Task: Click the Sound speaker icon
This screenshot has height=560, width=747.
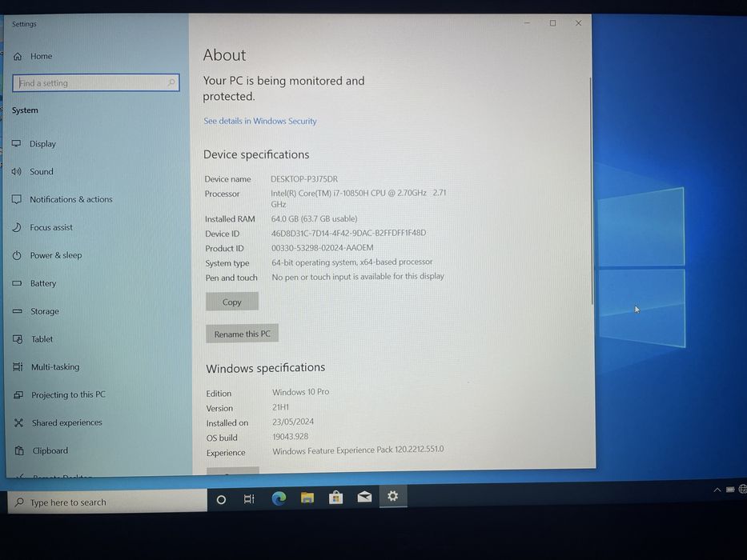Action: (17, 171)
